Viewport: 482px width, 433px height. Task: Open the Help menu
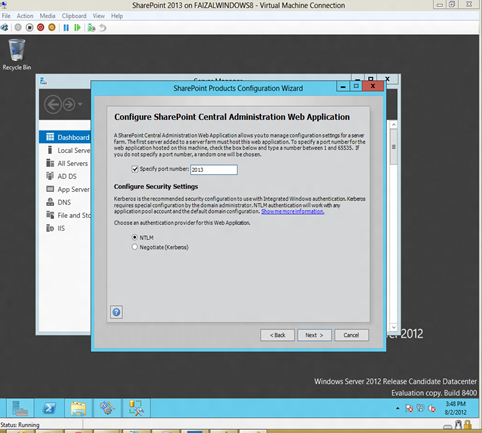117,16
